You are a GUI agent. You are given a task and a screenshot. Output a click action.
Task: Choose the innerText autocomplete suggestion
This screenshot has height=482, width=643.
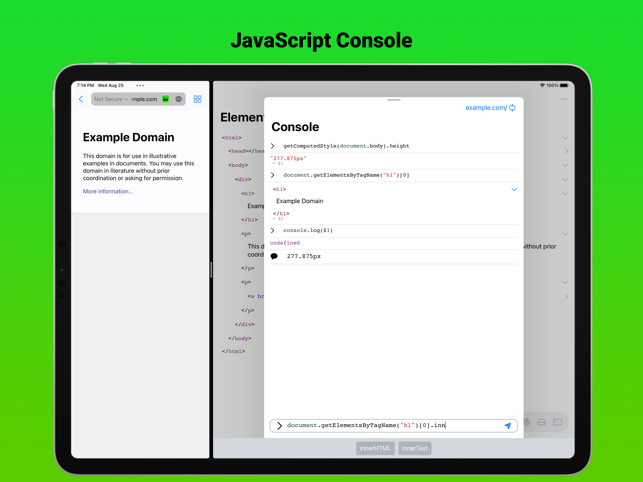(x=415, y=448)
